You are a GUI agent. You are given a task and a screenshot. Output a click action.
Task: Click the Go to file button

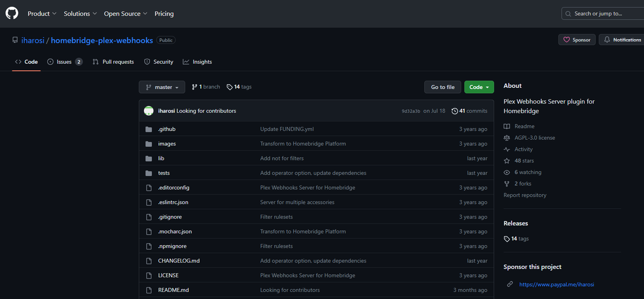(443, 87)
